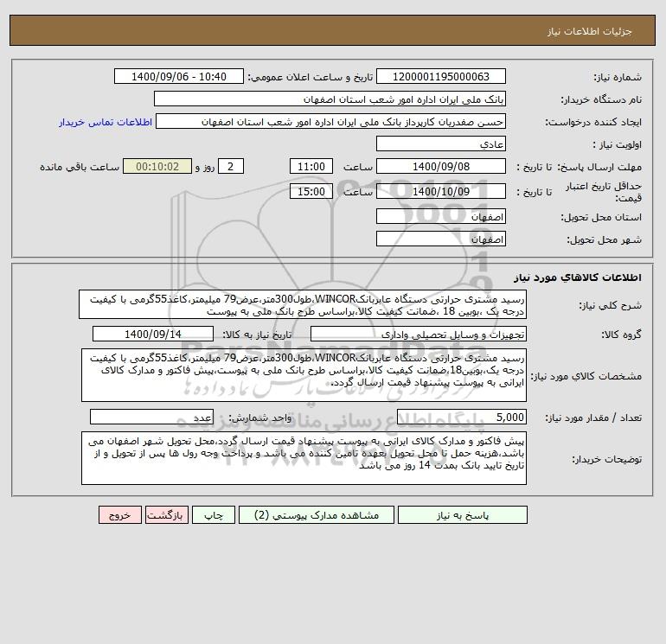Image resolution: width=666 pixels, height=644 pixels.
Task: Click the 'جزئیات اطلاعات نیاز' page header
Action: point(590,31)
